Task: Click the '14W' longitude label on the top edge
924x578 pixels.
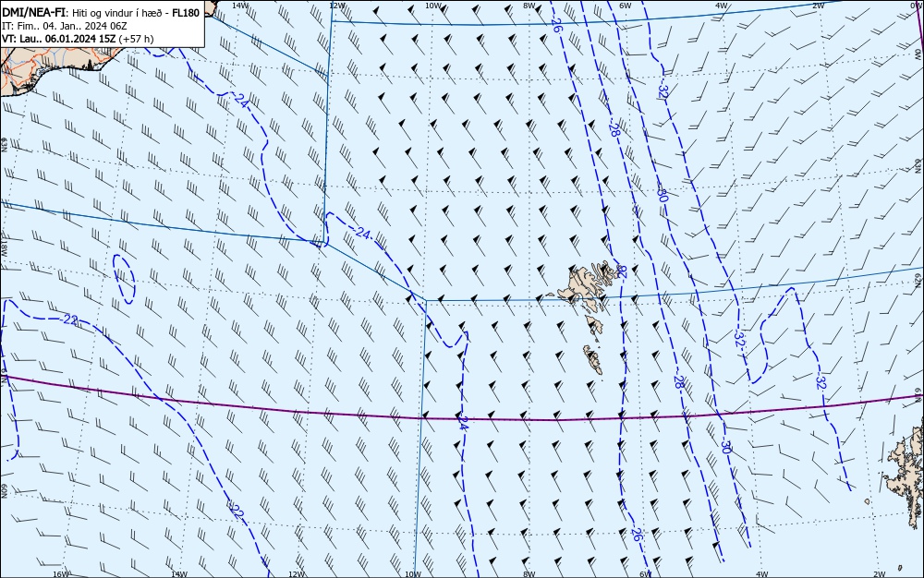Action: [x=239, y=6]
